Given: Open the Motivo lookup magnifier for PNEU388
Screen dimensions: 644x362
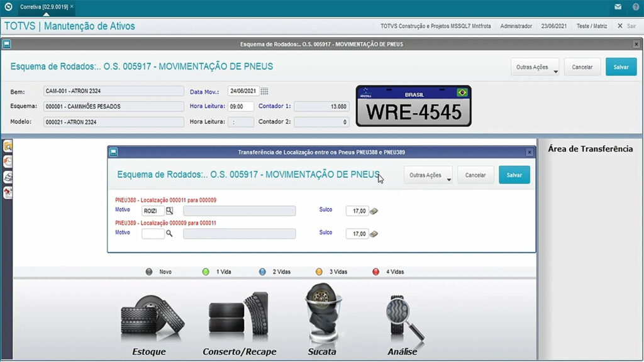Looking at the screenshot, I should pos(169,211).
